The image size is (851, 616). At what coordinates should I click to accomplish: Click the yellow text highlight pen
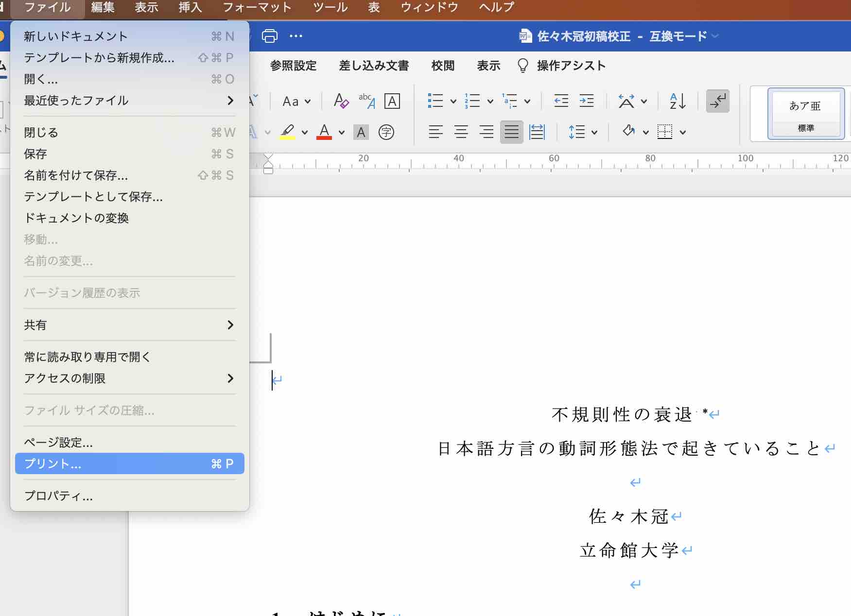(287, 132)
